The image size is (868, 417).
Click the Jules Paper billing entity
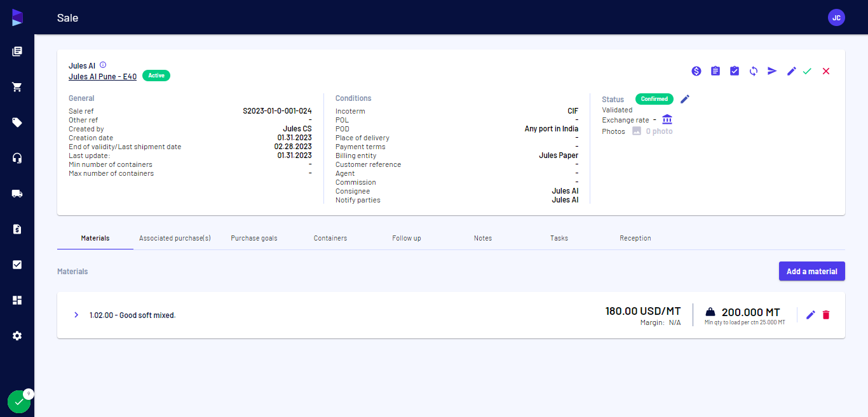pyautogui.click(x=559, y=156)
